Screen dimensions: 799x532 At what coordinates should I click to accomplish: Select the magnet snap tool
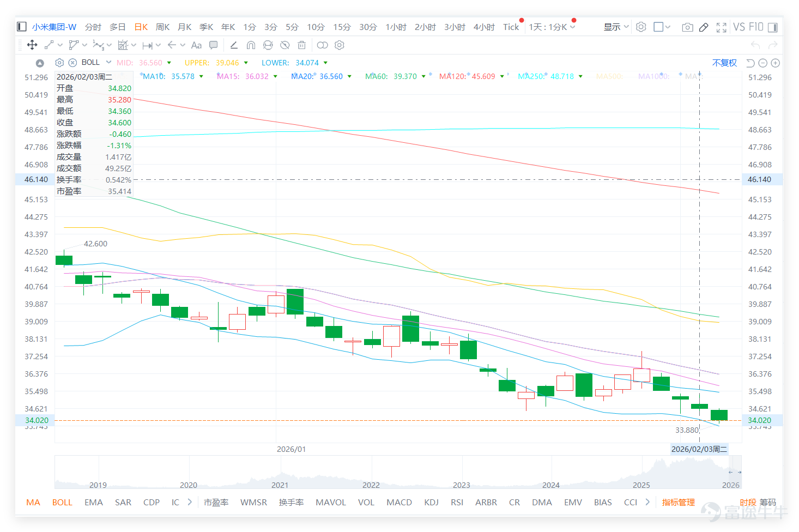(251, 45)
